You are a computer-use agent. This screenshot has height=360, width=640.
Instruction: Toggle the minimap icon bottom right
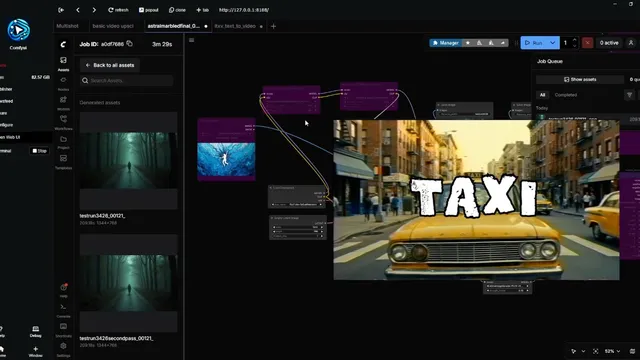tap(632, 351)
